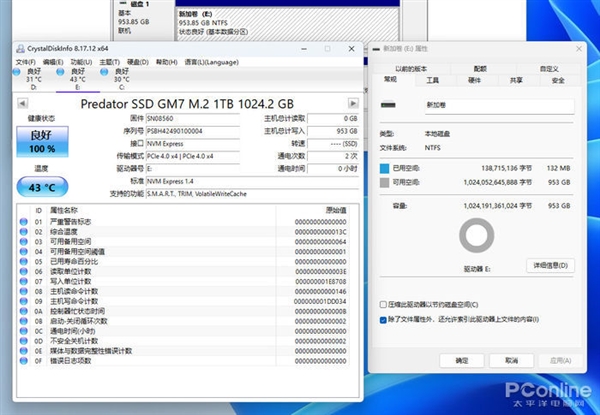The image size is (600, 415).
Task: Click the host total writes value 953 GB
Action: pyautogui.click(x=333, y=131)
